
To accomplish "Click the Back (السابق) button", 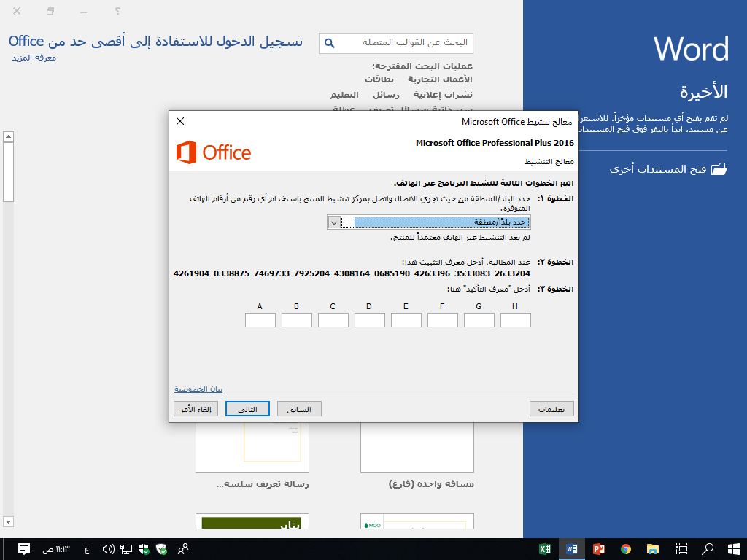I will click(299, 409).
